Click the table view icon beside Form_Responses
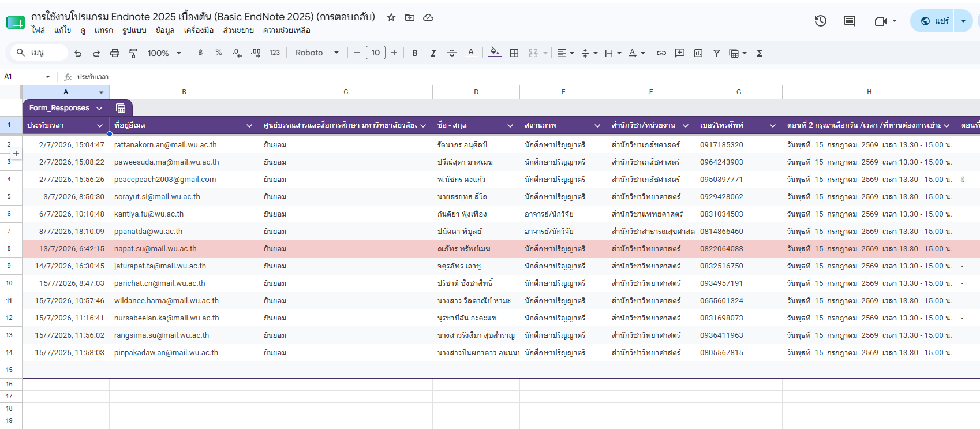 pyautogui.click(x=121, y=108)
